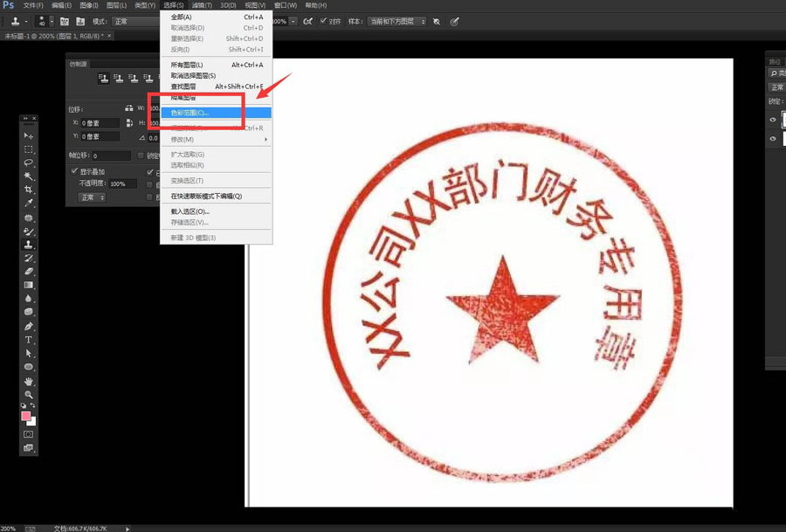
Task: Select the Magic Wand tool
Action: (29, 176)
